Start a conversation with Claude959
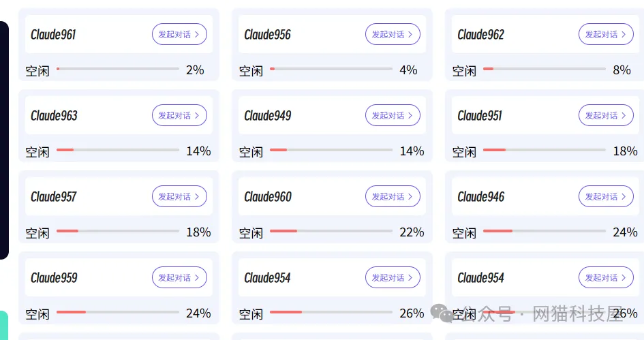Screen dimensions: 644x340 coord(179,277)
